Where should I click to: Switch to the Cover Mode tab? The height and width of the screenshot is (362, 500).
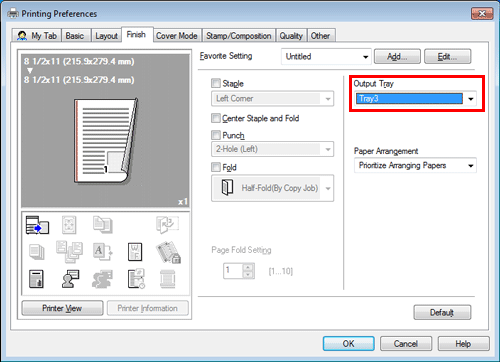click(177, 36)
